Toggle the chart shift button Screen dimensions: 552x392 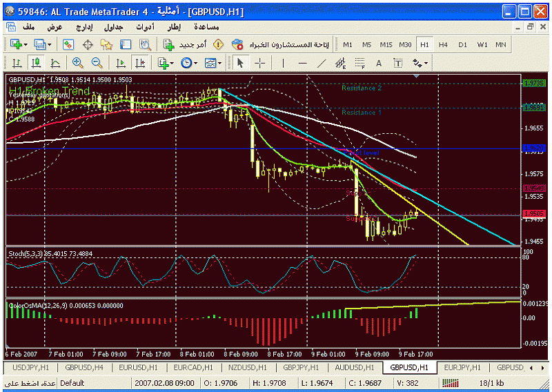tap(141, 63)
